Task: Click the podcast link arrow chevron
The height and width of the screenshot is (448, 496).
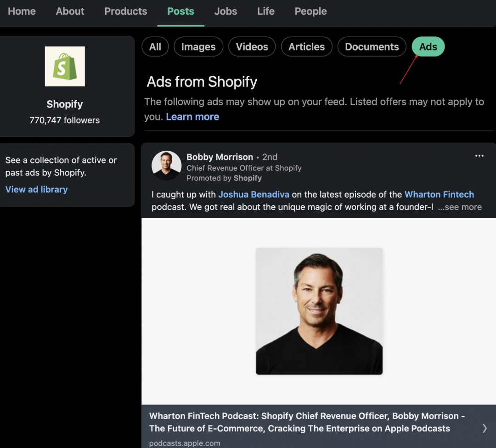Action: [485, 428]
